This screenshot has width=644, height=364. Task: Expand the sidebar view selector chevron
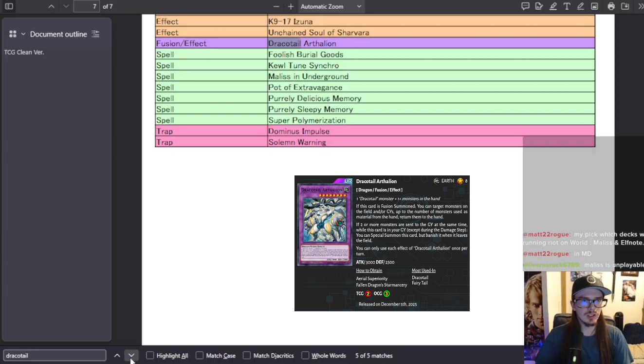[x=23, y=34]
